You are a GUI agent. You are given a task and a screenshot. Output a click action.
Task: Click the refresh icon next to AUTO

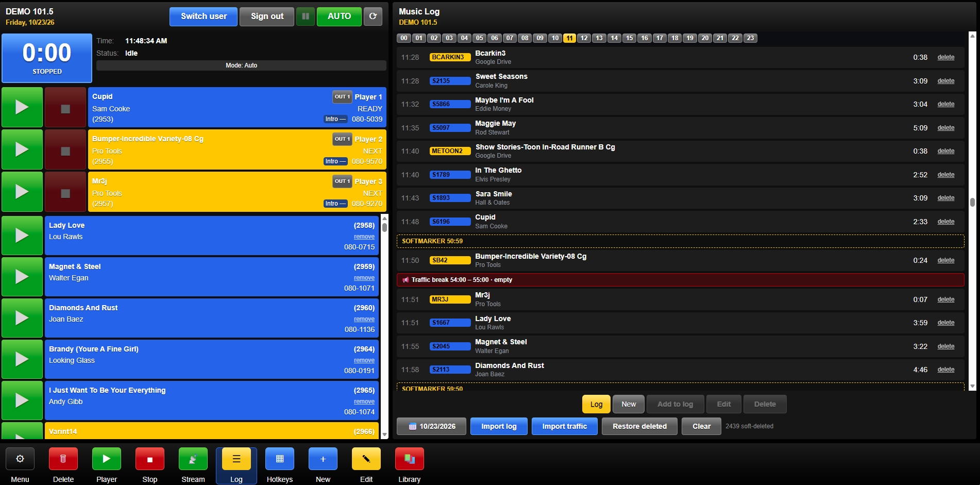click(x=373, y=16)
